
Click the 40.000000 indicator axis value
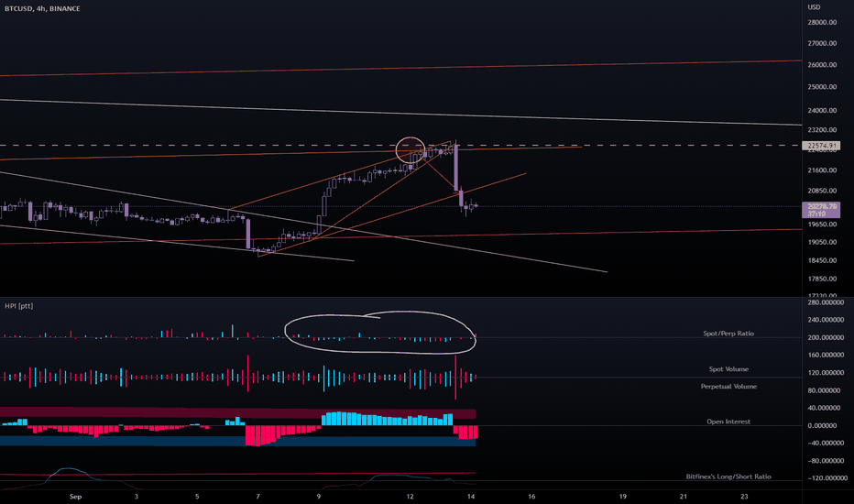pos(826,408)
